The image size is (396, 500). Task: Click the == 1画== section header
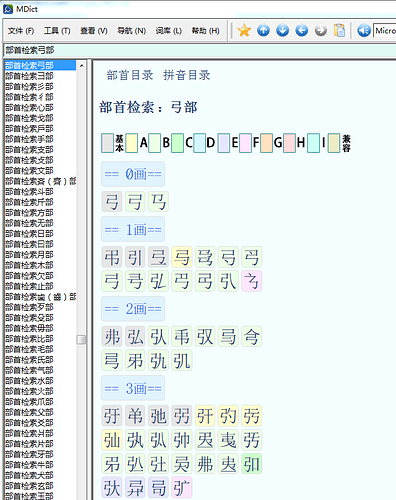(x=133, y=229)
